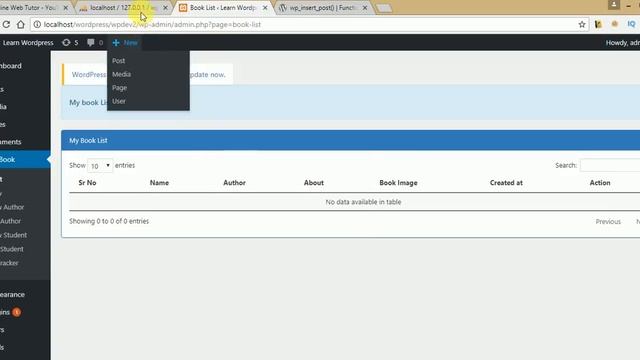View site information icon in address bar
Image resolution: width=640 pixels, height=360 pixels.
click(x=37, y=24)
